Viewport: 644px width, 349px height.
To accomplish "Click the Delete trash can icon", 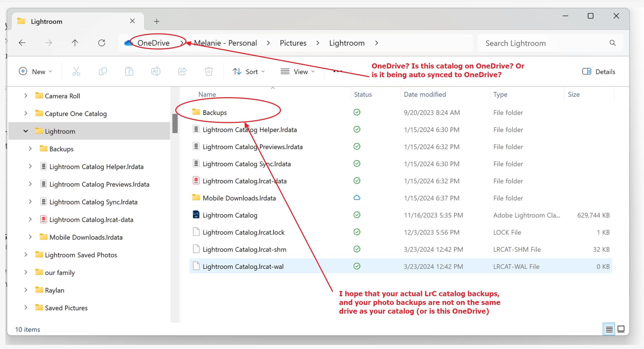I will [209, 72].
